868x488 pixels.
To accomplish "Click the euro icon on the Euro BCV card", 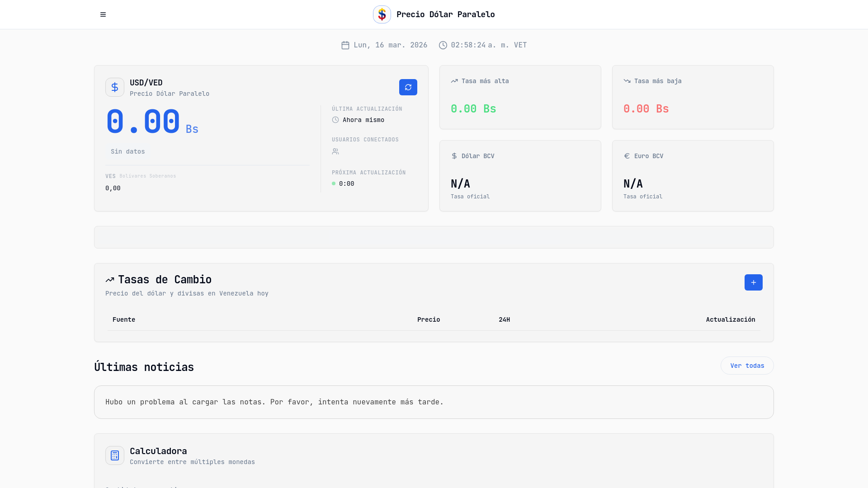I will click(627, 156).
